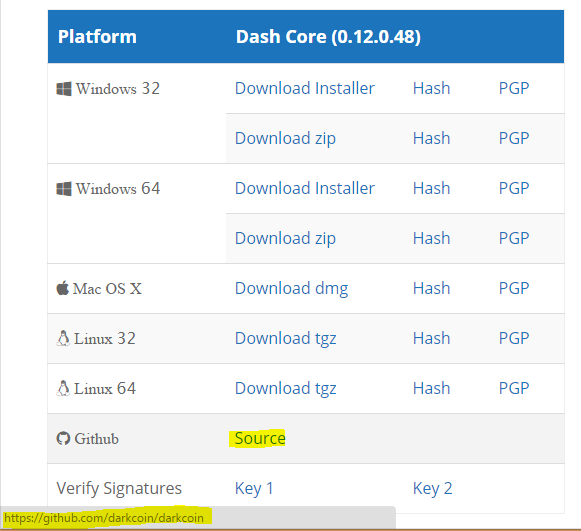Open PGP link in Mac OS X row

point(514,289)
